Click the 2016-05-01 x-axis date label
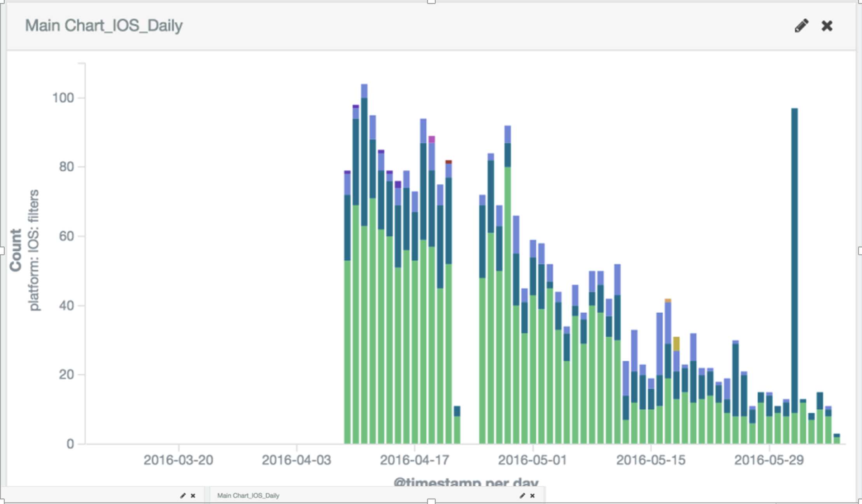Screen dimensions: 862x504 pyautogui.click(x=532, y=460)
